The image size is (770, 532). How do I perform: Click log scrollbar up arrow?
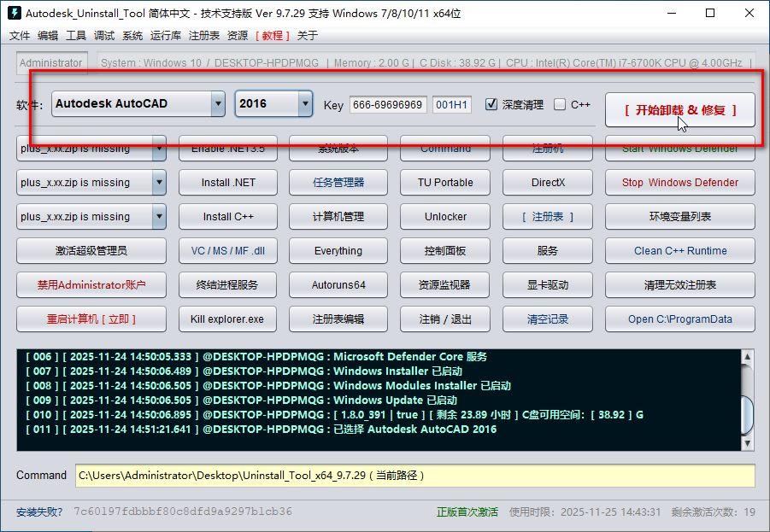click(748, 357)
